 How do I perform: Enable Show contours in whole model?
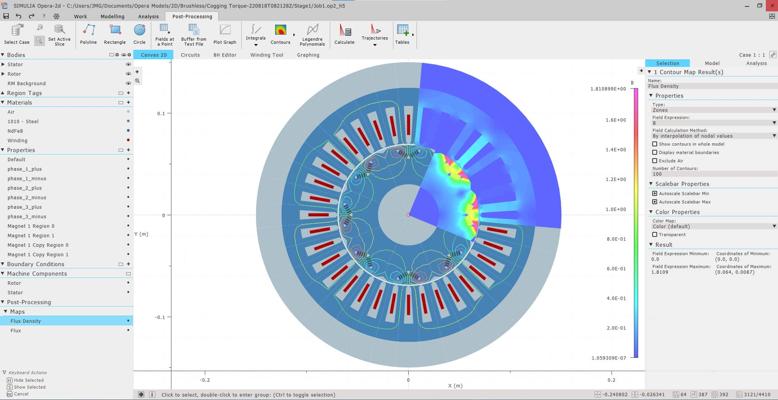(x=654, y=144)
